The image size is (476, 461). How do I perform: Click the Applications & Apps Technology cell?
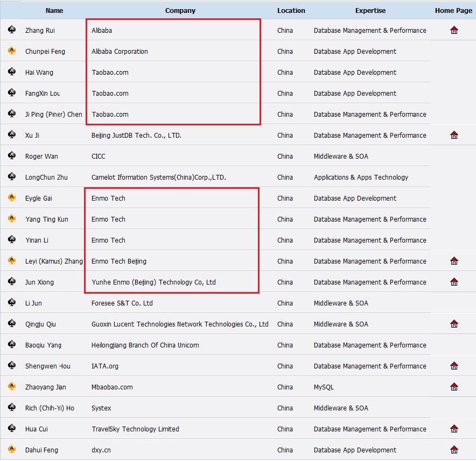point(361,177)
